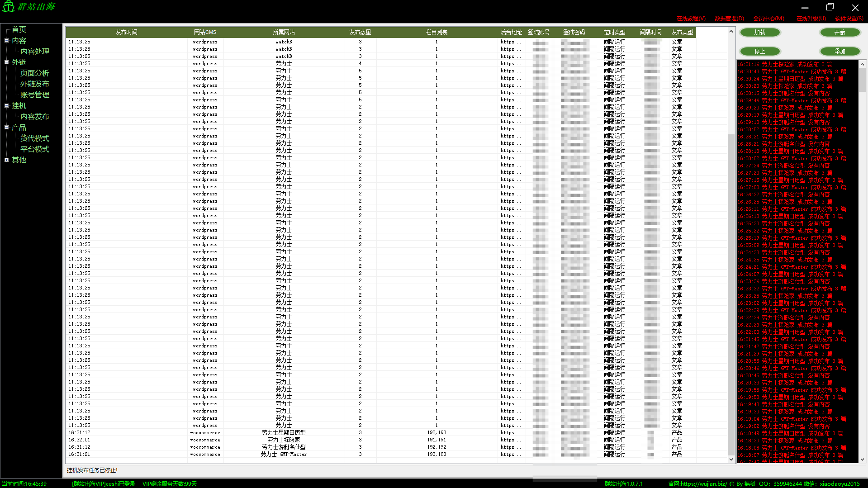Select 货代模式 in the sidebar

35,138
